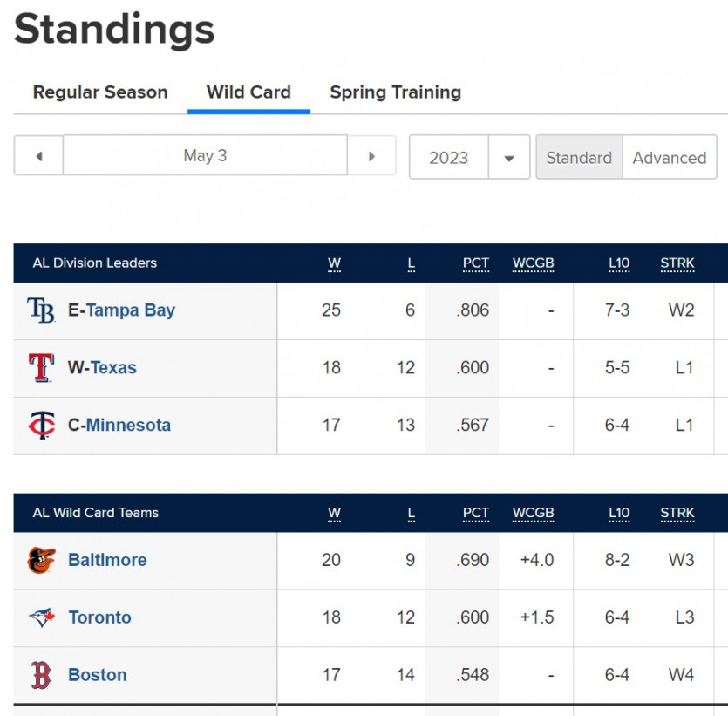Switch to Standard standings view
Image resolution: width=728 pixels, height=716 pixels.
579,157
